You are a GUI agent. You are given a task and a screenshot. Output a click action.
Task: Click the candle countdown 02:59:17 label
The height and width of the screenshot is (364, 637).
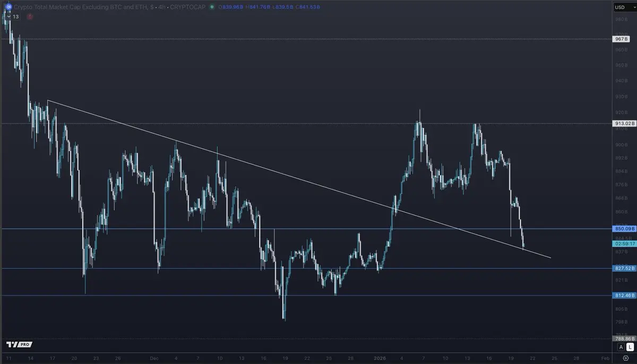(x=623, y=244)
